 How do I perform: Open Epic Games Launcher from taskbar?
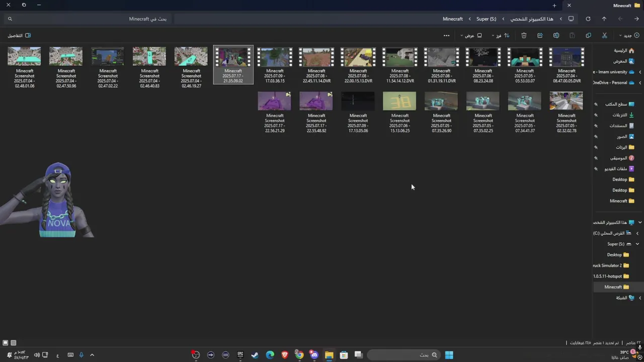[x=240, y=355]
